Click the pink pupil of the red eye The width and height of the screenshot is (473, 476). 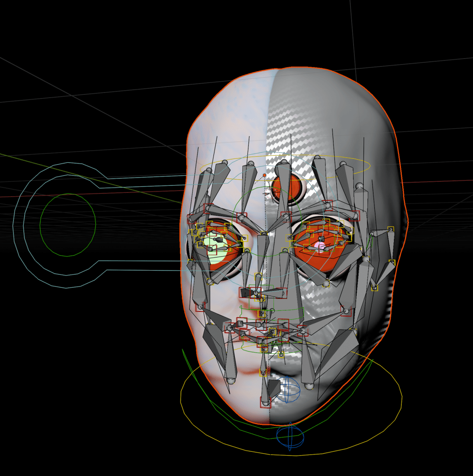click(x=320, y=245)
